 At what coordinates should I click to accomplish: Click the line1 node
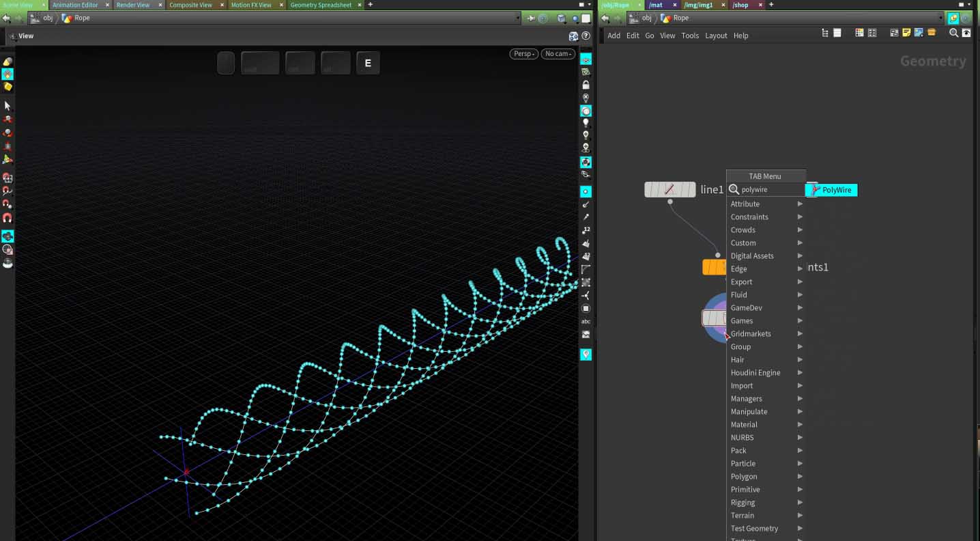669,190
